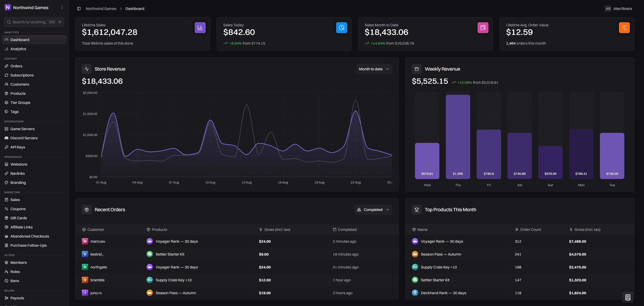Open Tier Groups page

point(34,103)
